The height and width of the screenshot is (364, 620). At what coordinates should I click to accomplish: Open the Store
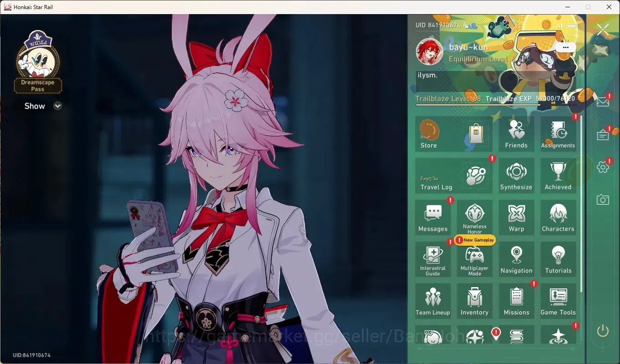point(454,134)
